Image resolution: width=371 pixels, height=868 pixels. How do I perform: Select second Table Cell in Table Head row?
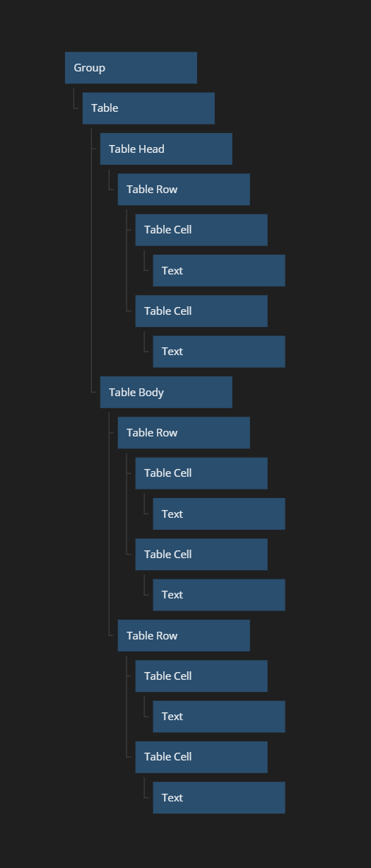pos(201,311)
